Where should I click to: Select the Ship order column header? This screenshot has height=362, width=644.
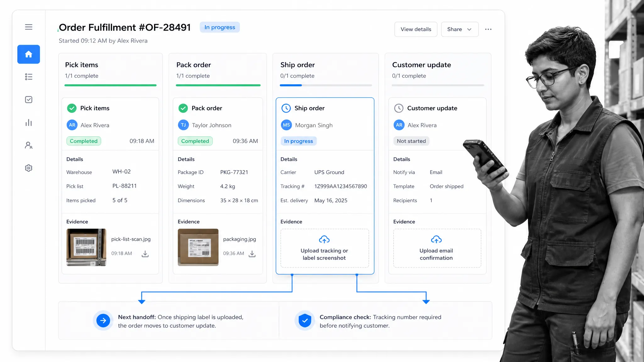297,65
